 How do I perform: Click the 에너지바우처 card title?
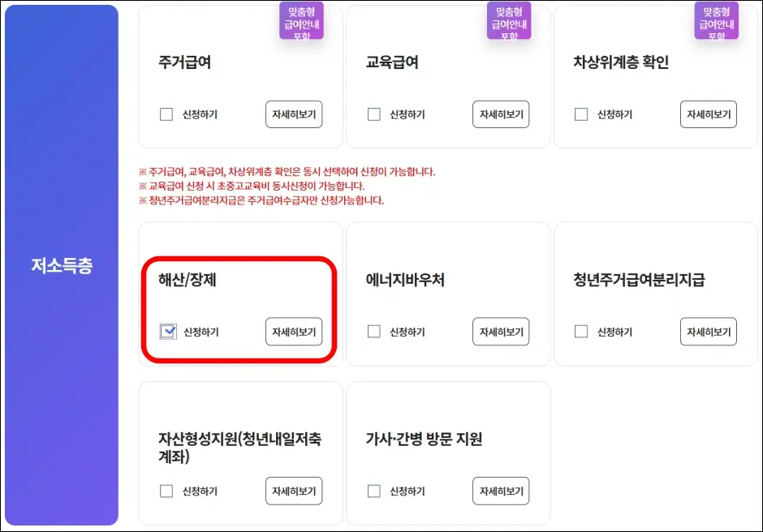pyautogui.click(x=405, y=280)
